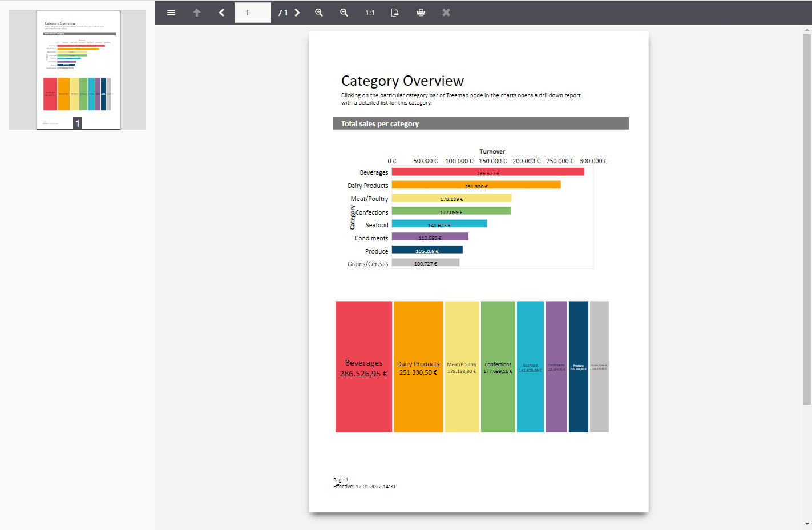Open the export options for the report
Image resolution: width=812 pixels, height=530 pixels.
pyautogui.click(x=394, y=12)
